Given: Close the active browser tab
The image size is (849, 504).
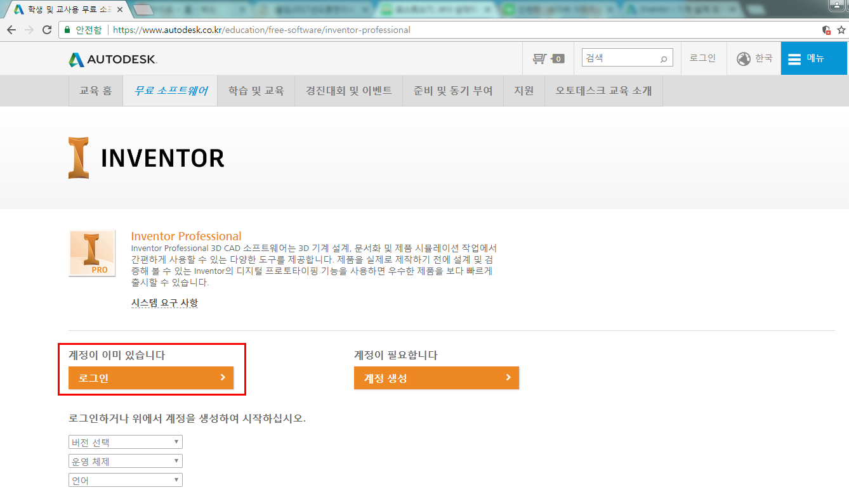Looking at the screenshot, I should (x=120, y=10).
